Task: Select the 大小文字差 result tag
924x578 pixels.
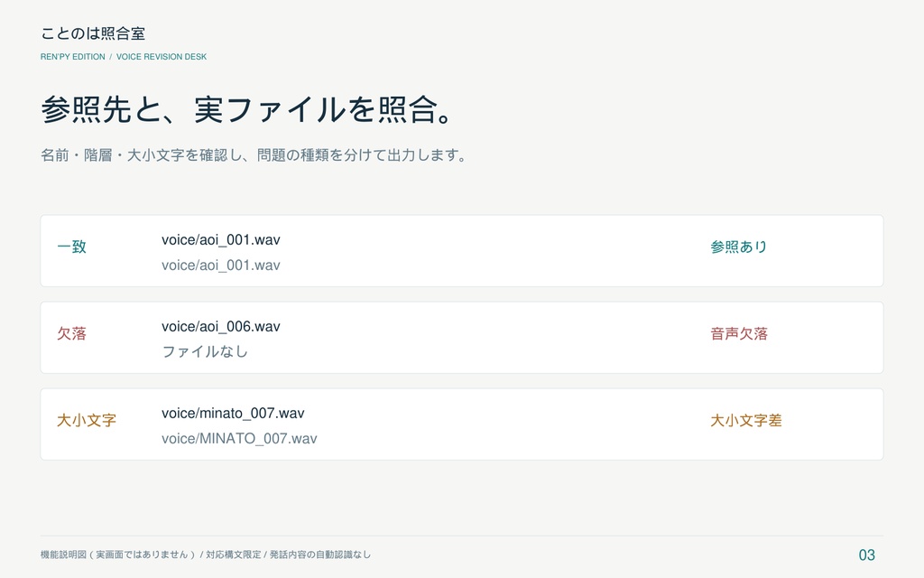Action: (x=746, y=420)
